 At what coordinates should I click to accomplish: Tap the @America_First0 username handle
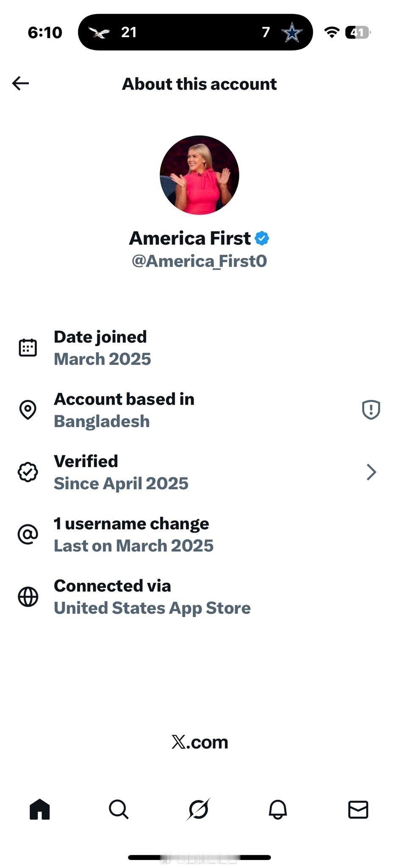pyautogui.click(x=199, y=261)
